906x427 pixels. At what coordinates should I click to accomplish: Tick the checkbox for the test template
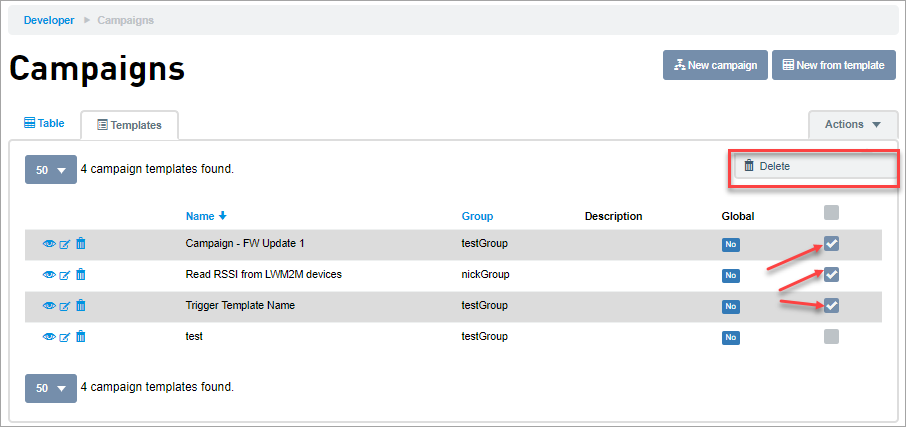tap(831, 336)
